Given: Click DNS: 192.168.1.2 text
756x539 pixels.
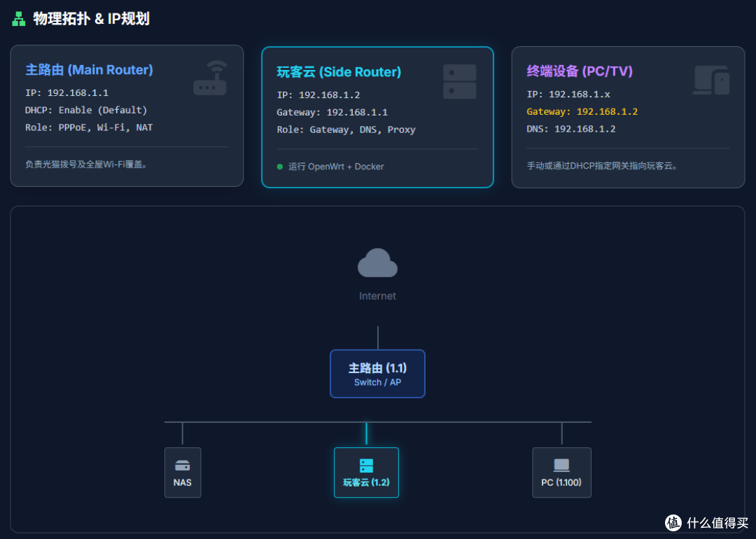Looking at the screenshot, I should [571, 129].
